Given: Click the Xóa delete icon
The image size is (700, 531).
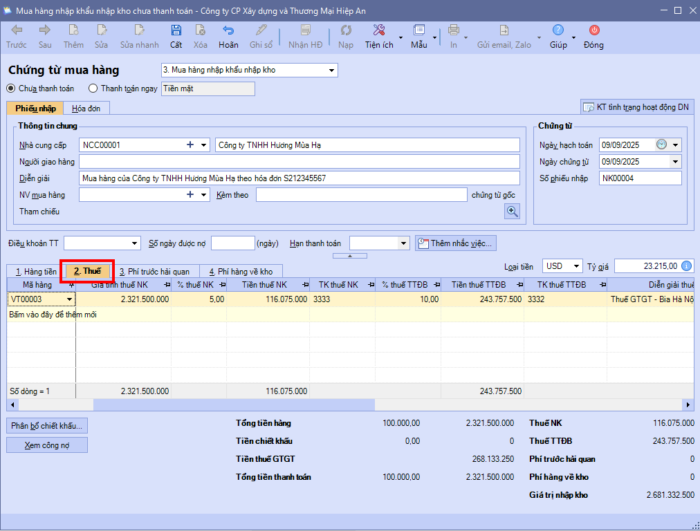Looking at the screenshot, I should pyautogui.click(x=201, y=32).
